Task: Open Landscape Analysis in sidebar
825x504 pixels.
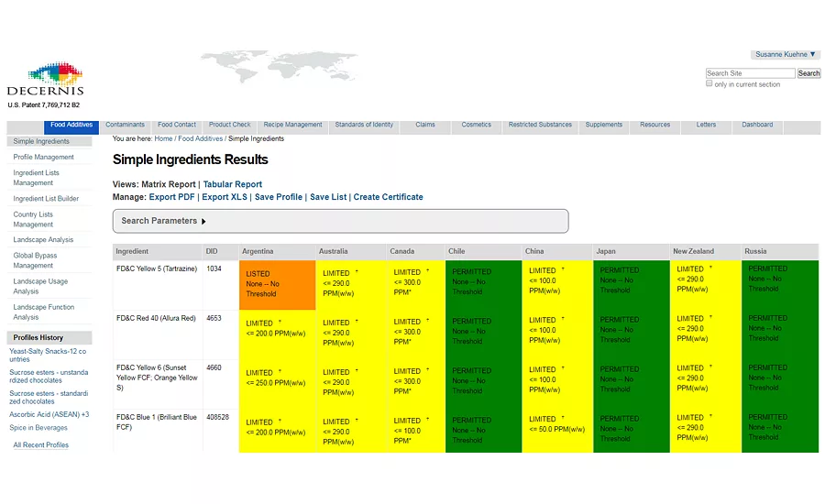Action: point(43,239)
